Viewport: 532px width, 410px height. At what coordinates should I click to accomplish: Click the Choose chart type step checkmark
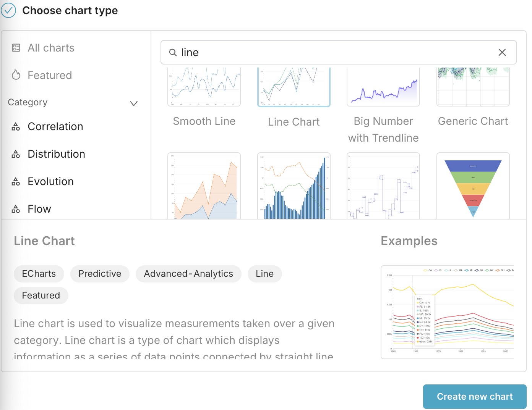(x=8, y=10)
